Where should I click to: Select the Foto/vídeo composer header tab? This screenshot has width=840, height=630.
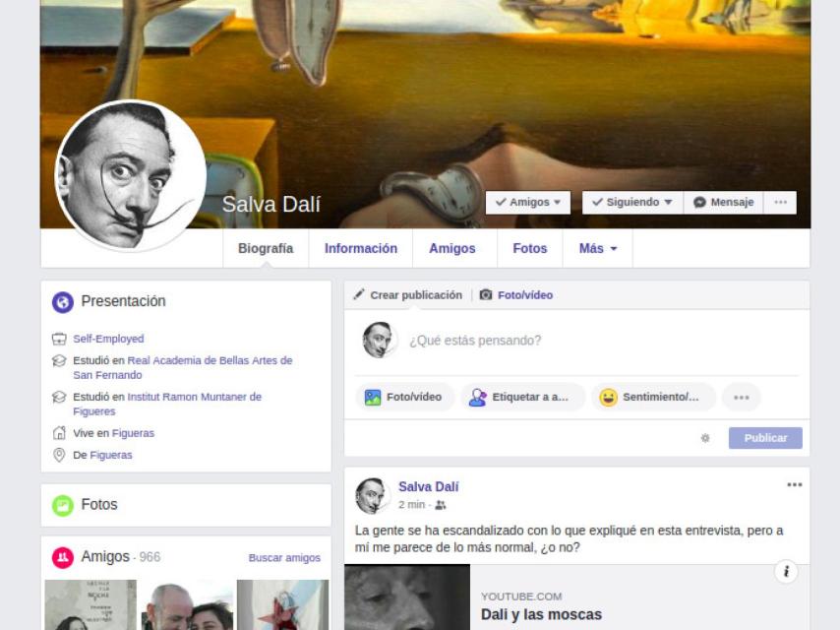(x=525, y=295)
